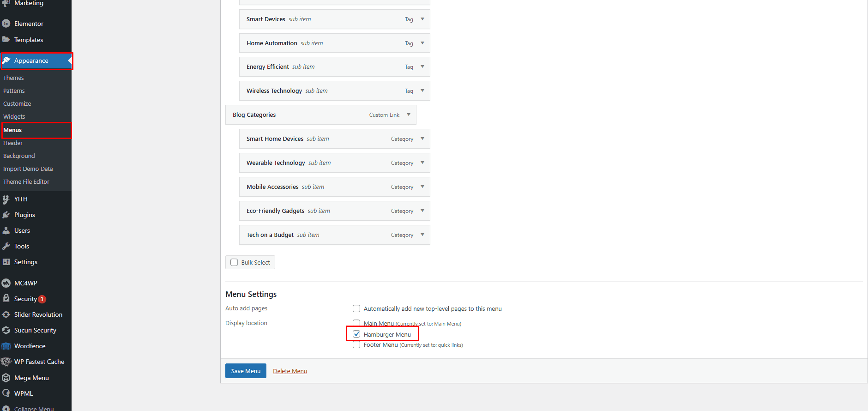The width and height of the screenshot is (868, 411).
Task: Click the Plugins plug icon
Action: click(6, 215)
